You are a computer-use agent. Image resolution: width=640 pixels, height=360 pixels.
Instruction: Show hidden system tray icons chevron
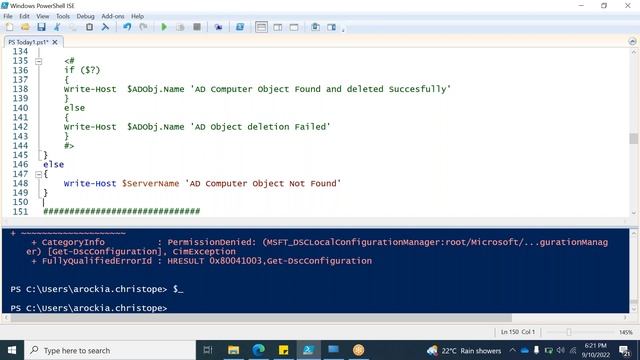click(x=512, y=350)
